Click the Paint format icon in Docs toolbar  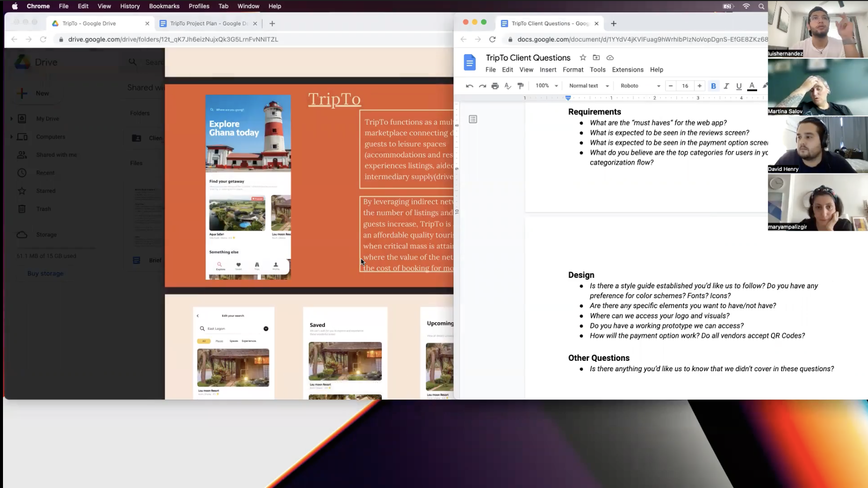point(521,86)
